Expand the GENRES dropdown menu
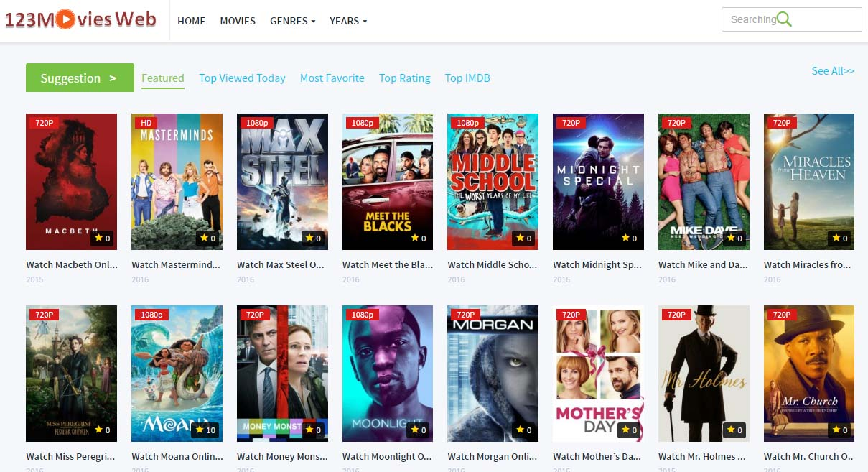Image resolution: width=868 pixels, height=472 pixels. [x=292, y=21]
